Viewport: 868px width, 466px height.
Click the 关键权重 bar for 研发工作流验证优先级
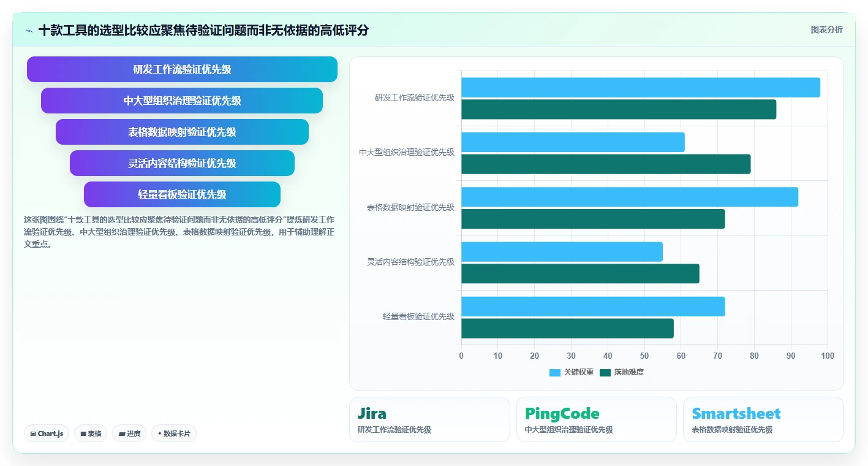click(641, 88)
